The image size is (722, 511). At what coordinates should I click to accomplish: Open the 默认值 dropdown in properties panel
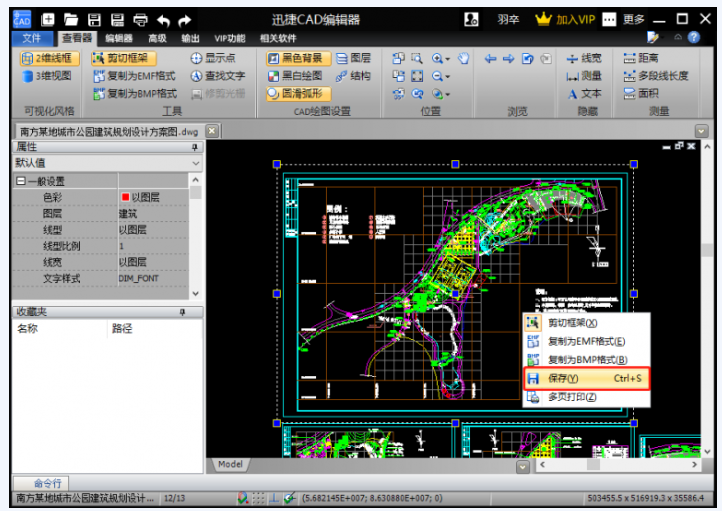(195, 162)
